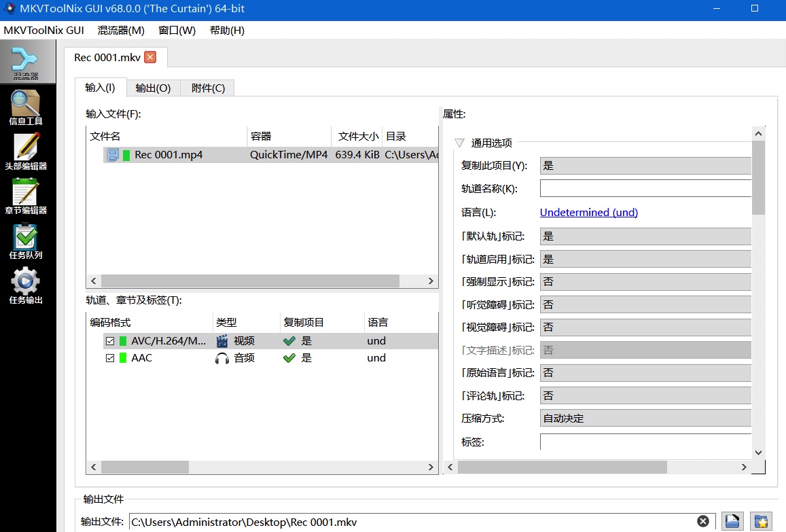This screenshot has height=532, width=786.
Task: Open the 默认轨 flag dropdown
Action: point(645,236)
